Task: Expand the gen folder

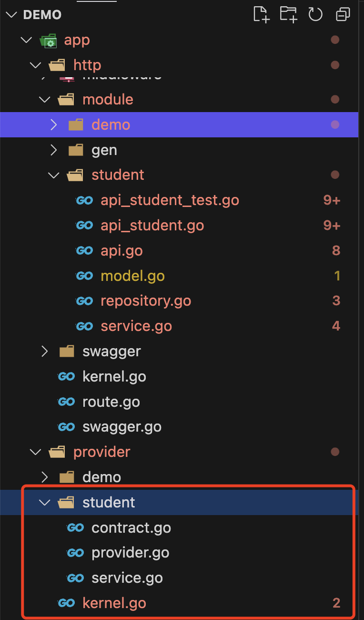Action: [54, 150]
